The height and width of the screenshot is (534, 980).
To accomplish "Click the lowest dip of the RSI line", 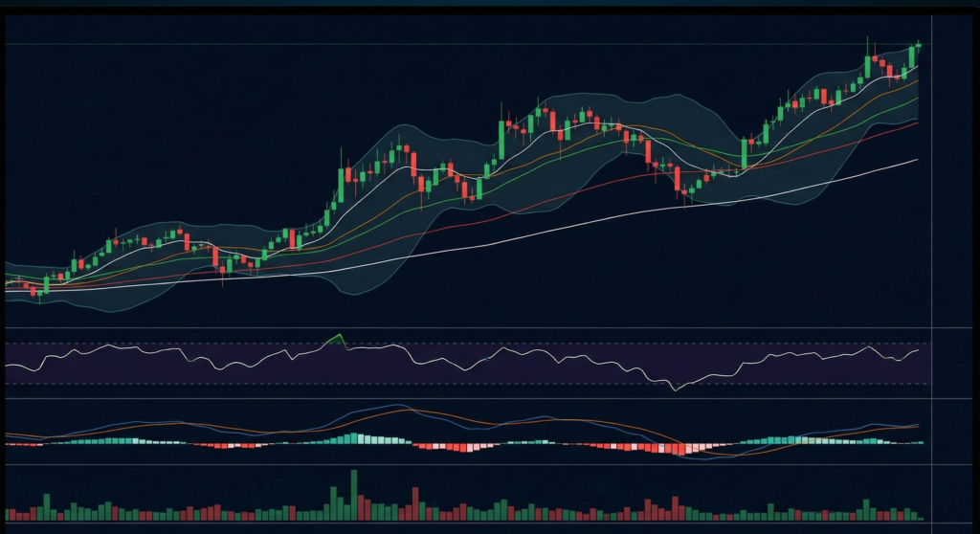I will click(x=675, y=389).
